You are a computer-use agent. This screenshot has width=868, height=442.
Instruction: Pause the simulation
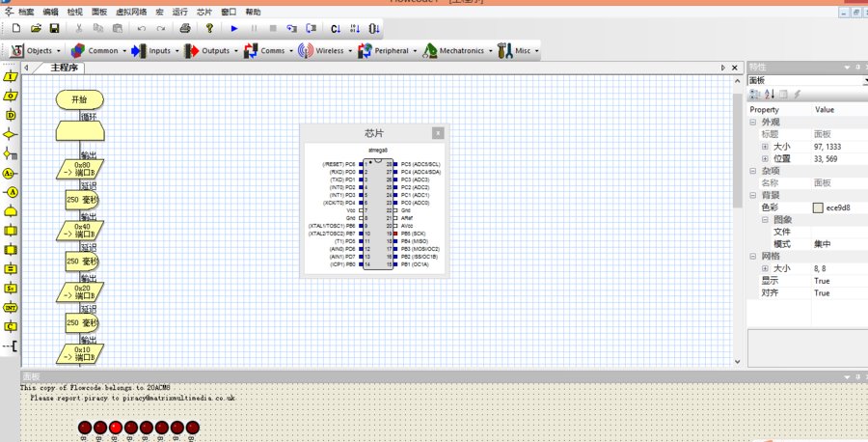[x=254, y=28]
